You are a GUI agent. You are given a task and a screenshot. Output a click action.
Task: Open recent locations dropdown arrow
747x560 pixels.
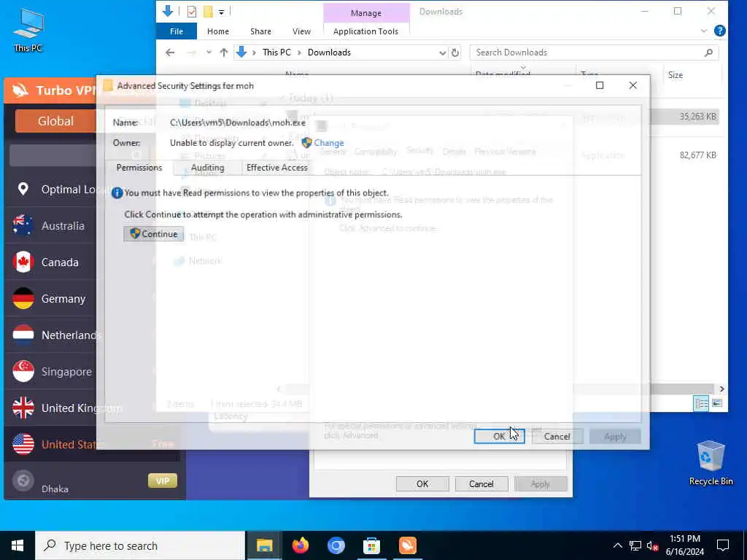tap(209, 52)
